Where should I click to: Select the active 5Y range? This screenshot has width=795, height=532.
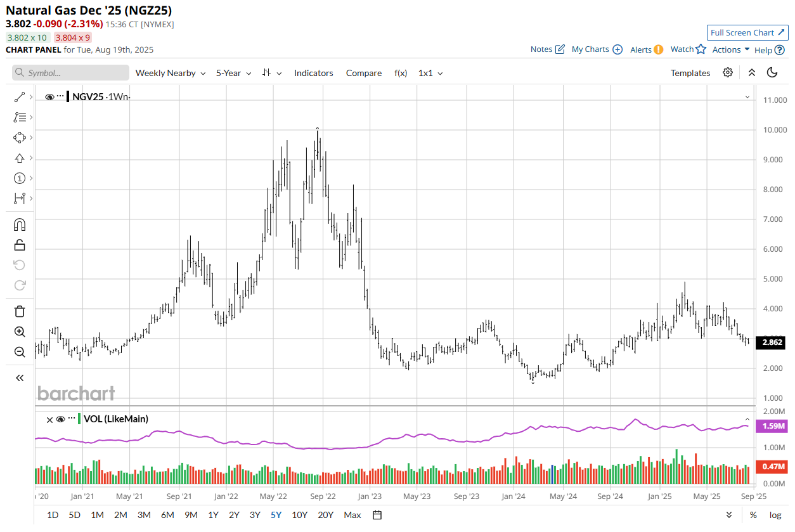(276, 515)
